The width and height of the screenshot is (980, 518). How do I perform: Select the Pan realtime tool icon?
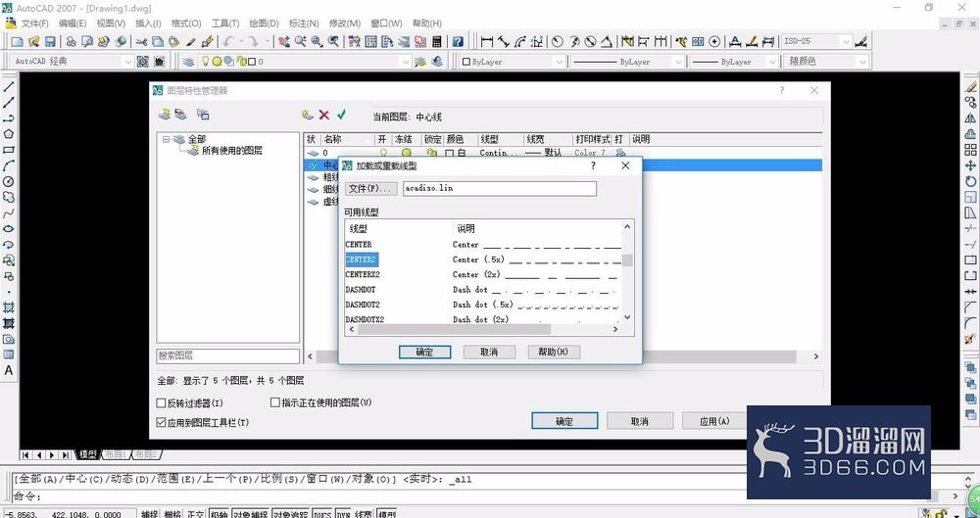[x=284, y=42]
